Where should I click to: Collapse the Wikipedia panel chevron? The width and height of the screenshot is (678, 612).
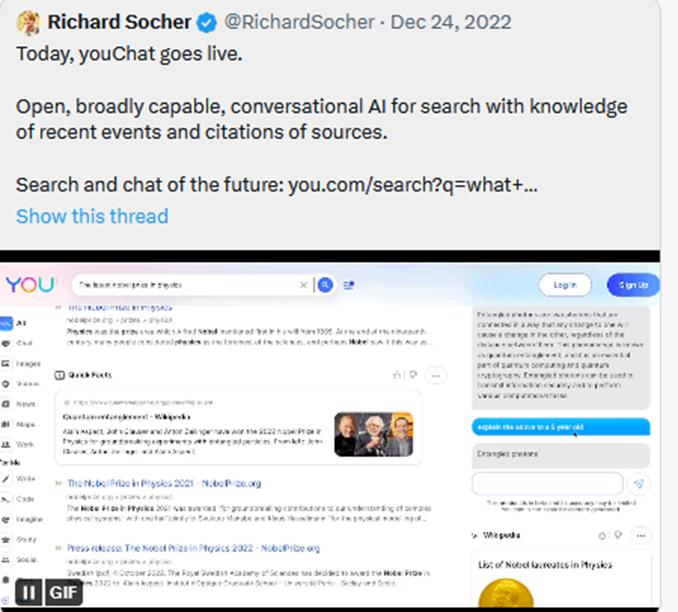pyautogui.click(x=475, y=536)
